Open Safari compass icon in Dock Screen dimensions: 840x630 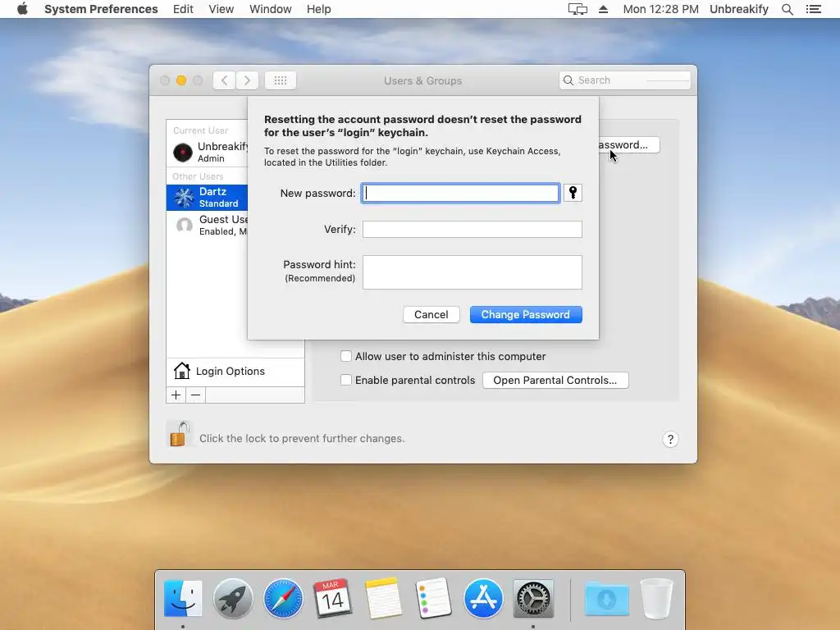(283, 598)
